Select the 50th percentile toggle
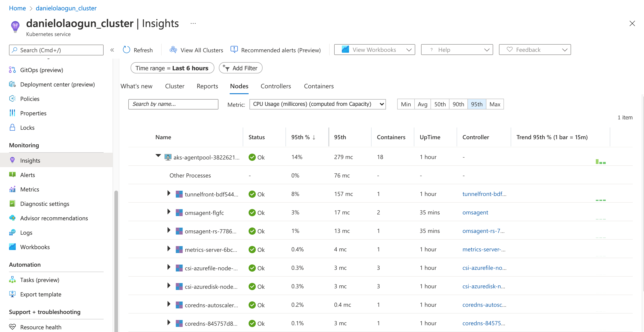Viewport: 644px width, 332px height. coord(440,104)
